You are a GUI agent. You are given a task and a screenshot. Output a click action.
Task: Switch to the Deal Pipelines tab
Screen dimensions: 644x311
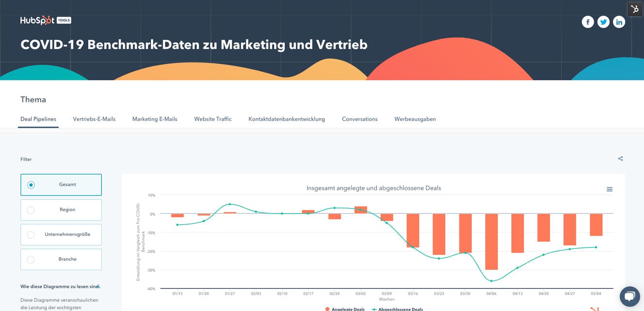pyautogui.click(x=38, y=119)
